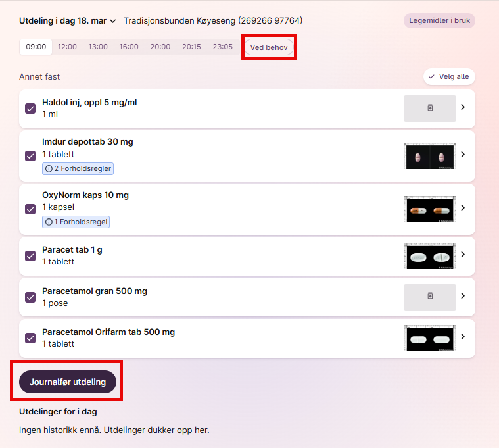Uncheck the Paracetamol Orifarm tab checkbox
This screenshot has height=448, width=499.
click(x=30, y=338)
